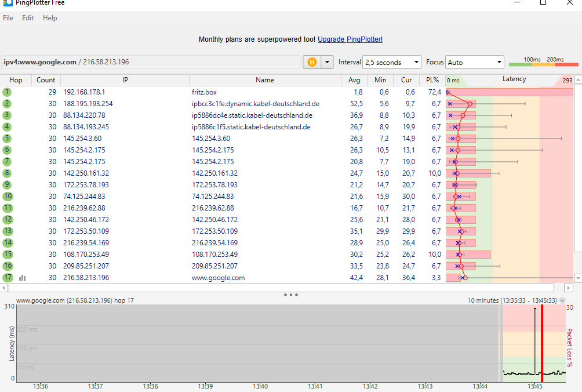The height and width of the screenshot is (392, 582).
Task: Toggle the timeline graph icon on hop 17
Action: pyautogui.click(x=22, y=278)
